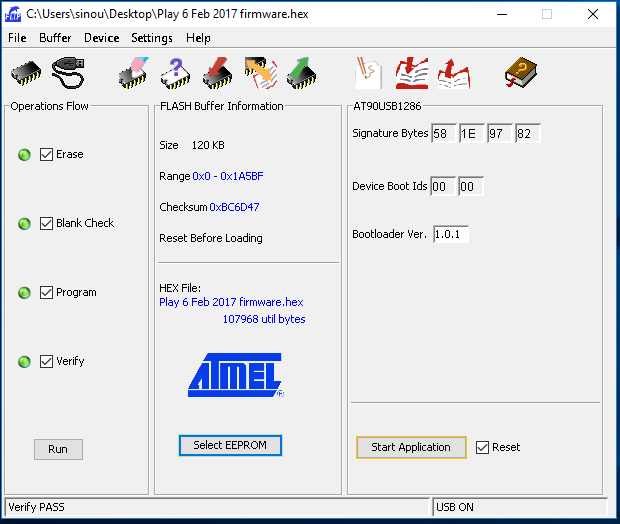Click the Signature Bytes field 97
Screen dimensions: 620x524
pyautogui.click(x=500, y=133)
